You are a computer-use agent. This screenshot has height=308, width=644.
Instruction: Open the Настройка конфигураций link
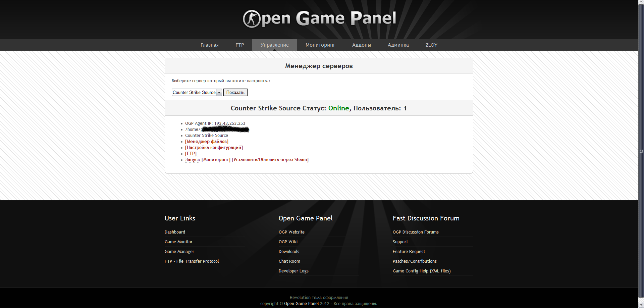click(x=214, y=148)
